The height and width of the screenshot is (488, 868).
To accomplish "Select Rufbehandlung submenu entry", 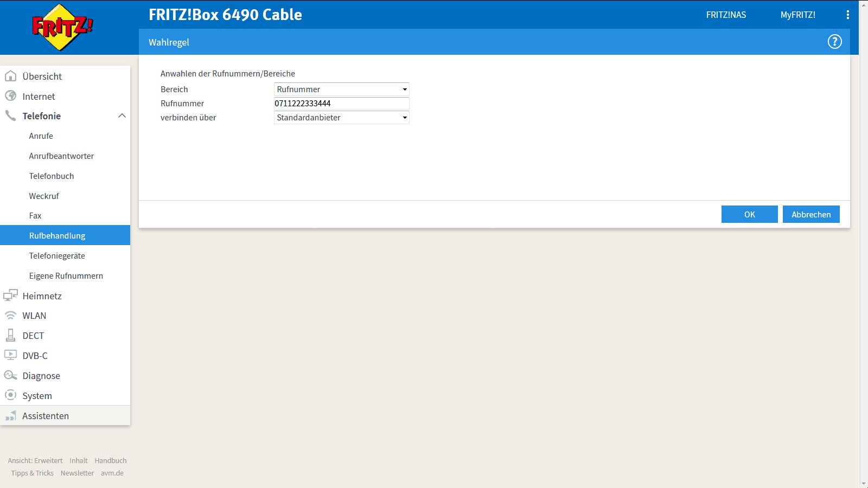I will click(65, 235).
